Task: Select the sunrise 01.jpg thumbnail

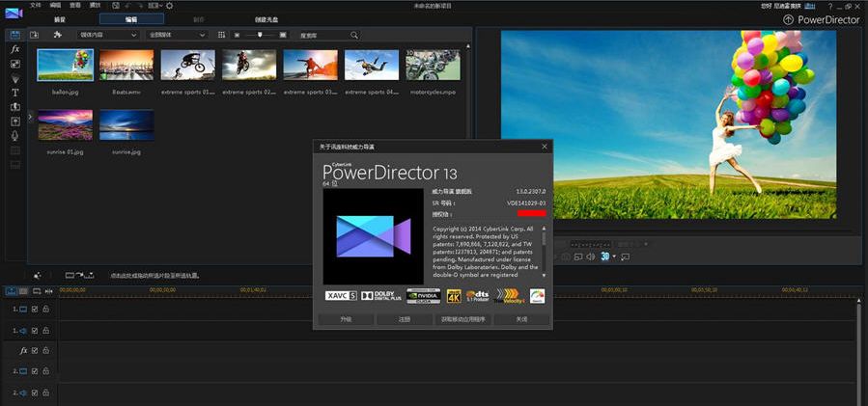Action: pyautogui.click(x=66, y=125)
